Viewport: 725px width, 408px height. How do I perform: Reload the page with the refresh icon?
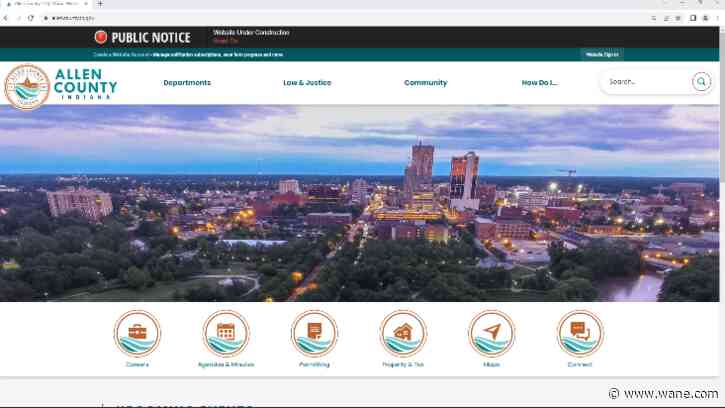(x=31, y=18)
